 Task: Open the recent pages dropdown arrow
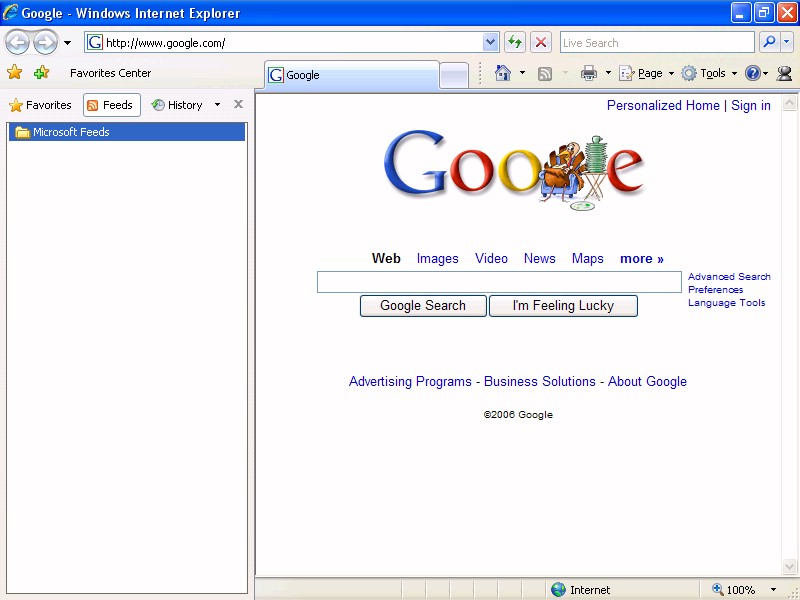point(67,43)
